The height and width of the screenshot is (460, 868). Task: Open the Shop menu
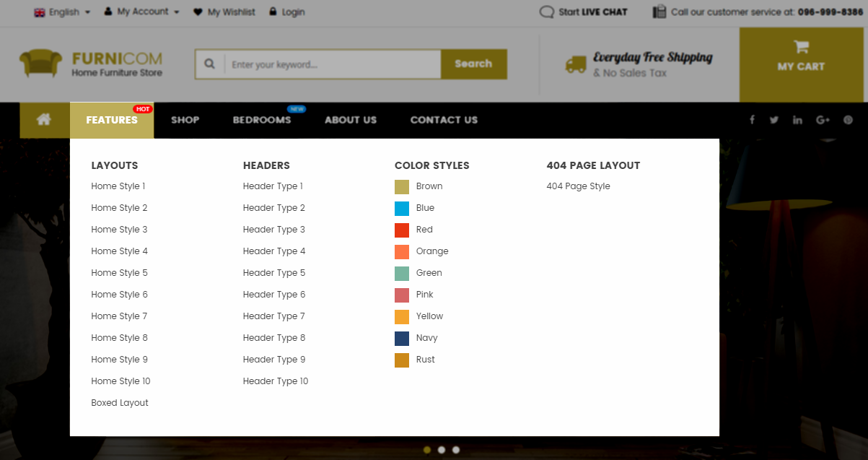(185, 120)
